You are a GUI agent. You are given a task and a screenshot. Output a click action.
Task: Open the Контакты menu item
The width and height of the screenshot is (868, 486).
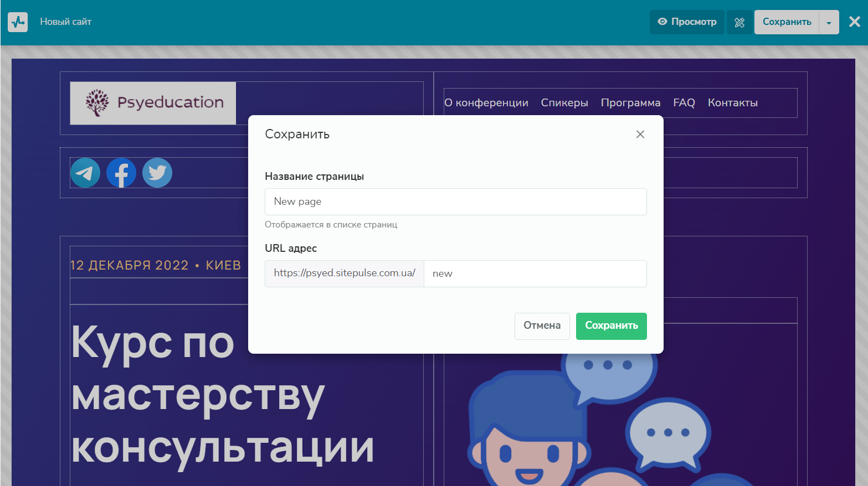point(733,103)
